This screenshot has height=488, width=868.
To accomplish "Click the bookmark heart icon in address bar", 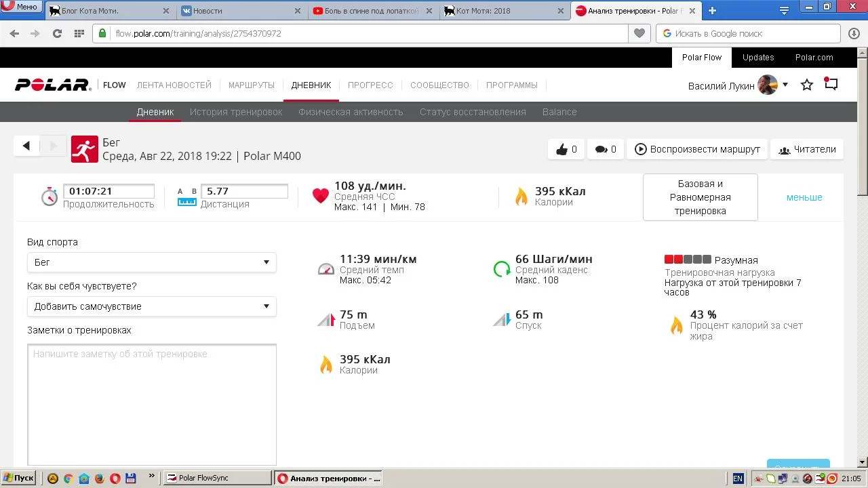I will [x=639, y=33].
